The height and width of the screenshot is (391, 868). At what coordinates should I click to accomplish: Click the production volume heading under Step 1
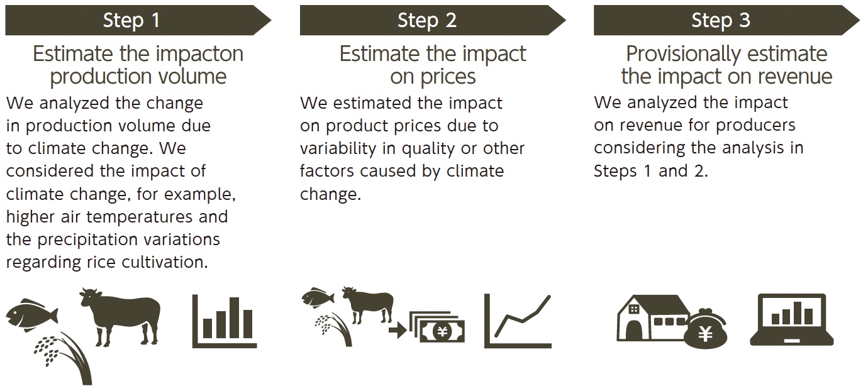(x=138, y=65)
